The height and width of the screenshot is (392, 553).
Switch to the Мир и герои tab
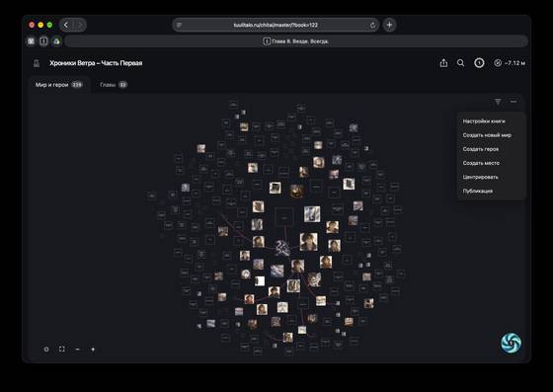pos(59,85)
